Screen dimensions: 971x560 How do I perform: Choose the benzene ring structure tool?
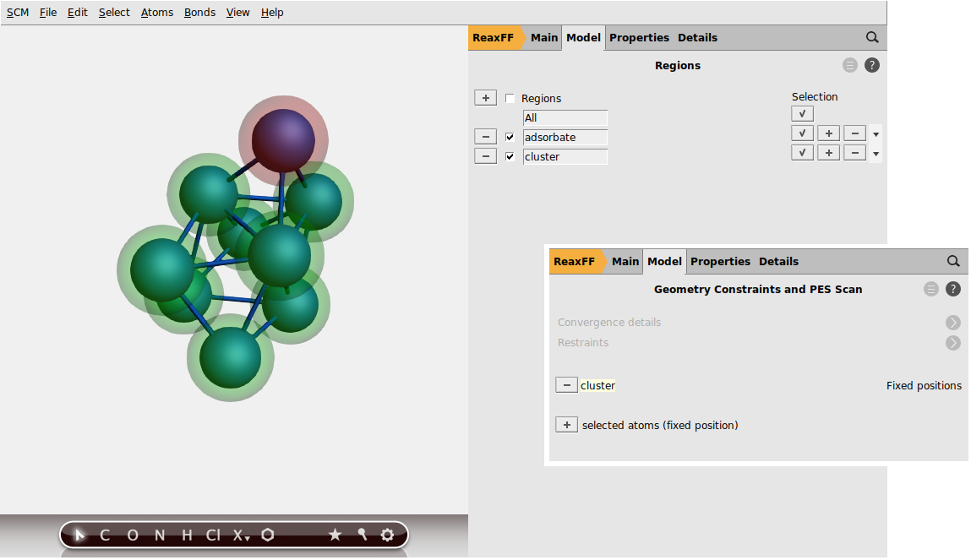tap(268, 535)
